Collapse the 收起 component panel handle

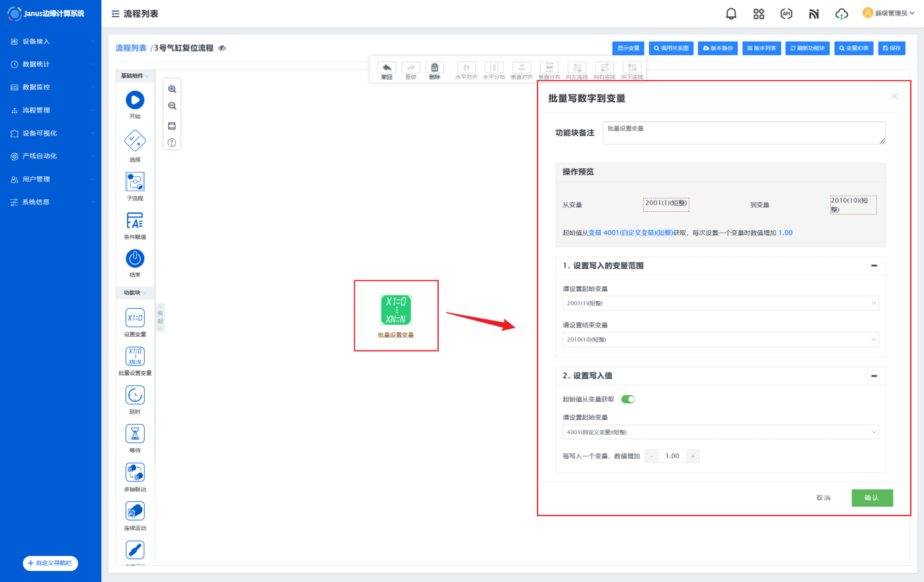(160, 317)
